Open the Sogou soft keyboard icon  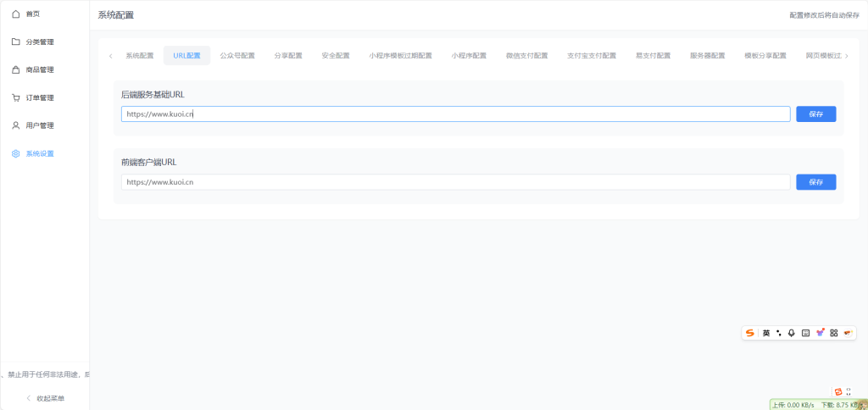[805, 333]
